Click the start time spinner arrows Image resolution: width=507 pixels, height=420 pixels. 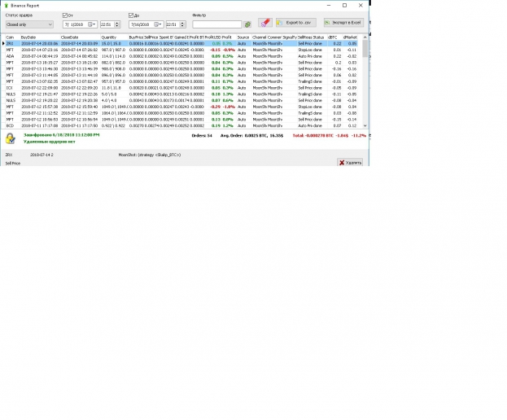tap(117, 24)
